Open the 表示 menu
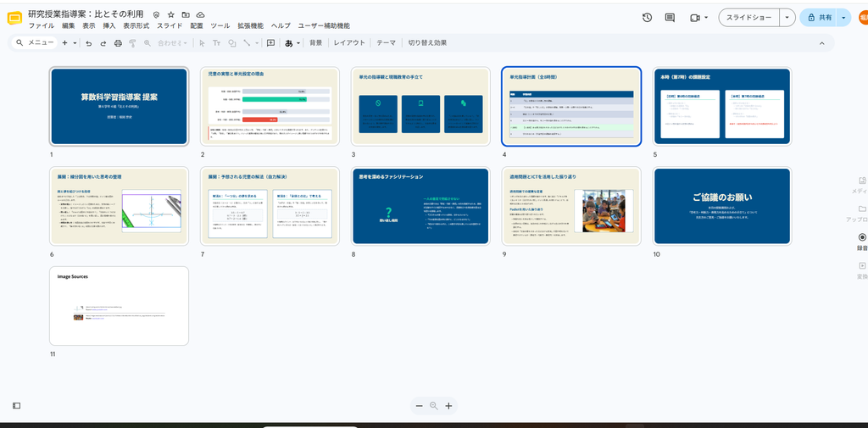 pyautogui.click(x=88, y=25)
